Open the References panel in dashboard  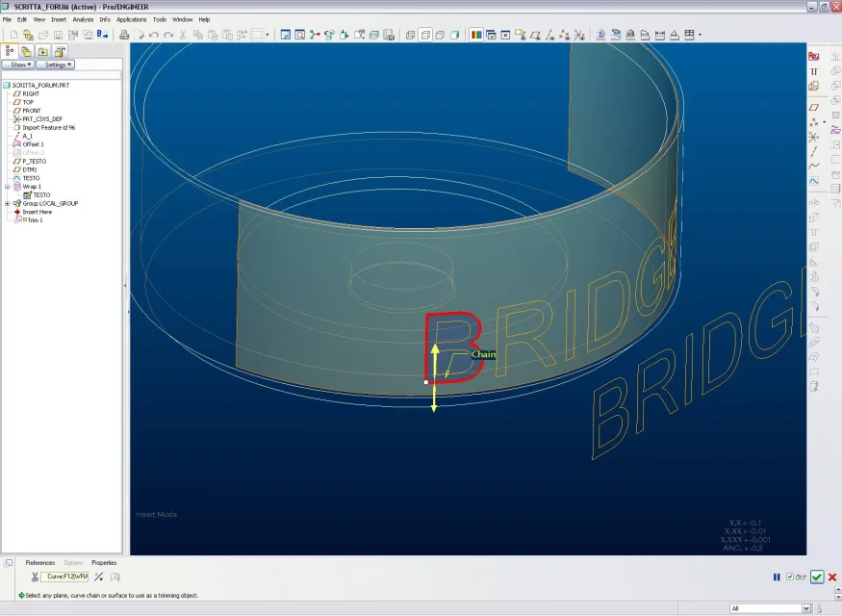[x=40, y=563]
